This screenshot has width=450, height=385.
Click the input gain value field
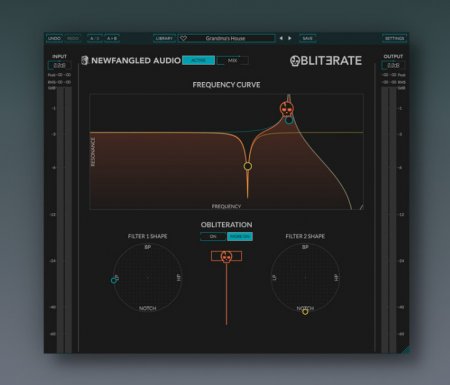(x=59, y=65)
